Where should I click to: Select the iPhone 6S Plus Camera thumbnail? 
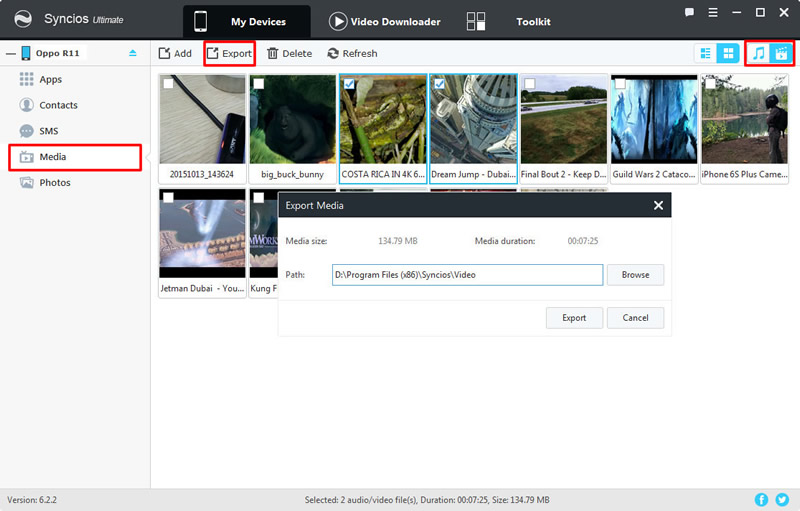tap(744, 119)
